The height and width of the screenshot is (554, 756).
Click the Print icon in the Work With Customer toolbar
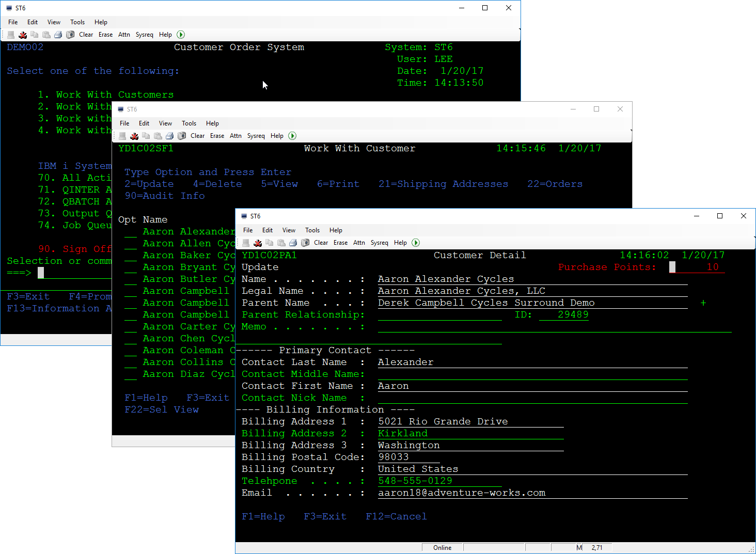coord(169,136)
